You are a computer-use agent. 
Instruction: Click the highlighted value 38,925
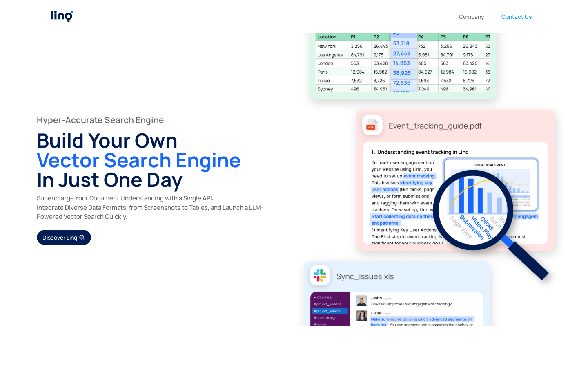(402, 73)
